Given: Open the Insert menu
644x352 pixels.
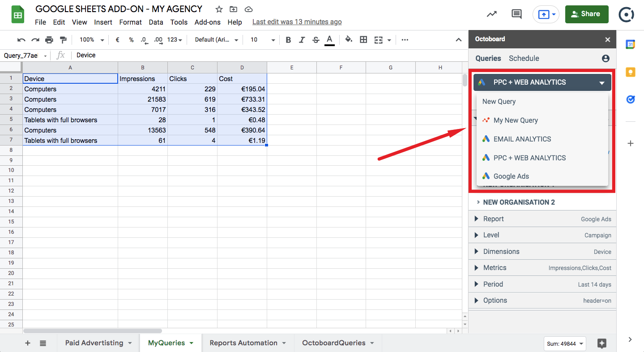Looking at the screenshot, I should click(x=103, y=22).
